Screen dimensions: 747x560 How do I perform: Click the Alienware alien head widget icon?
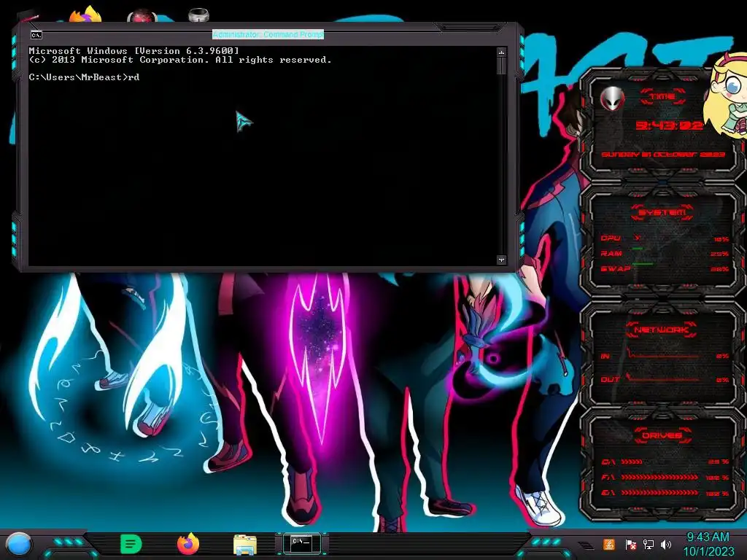coord(612,98)
